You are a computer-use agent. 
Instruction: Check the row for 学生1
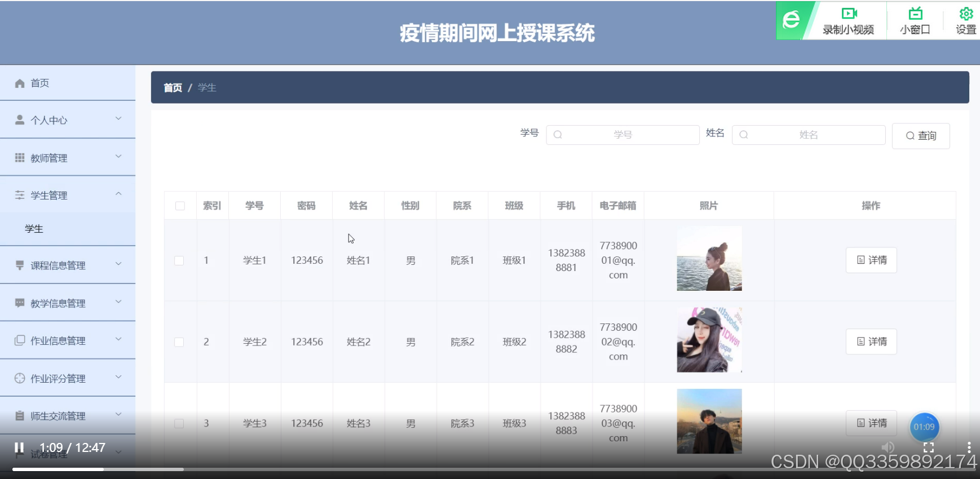pos(179,260)
